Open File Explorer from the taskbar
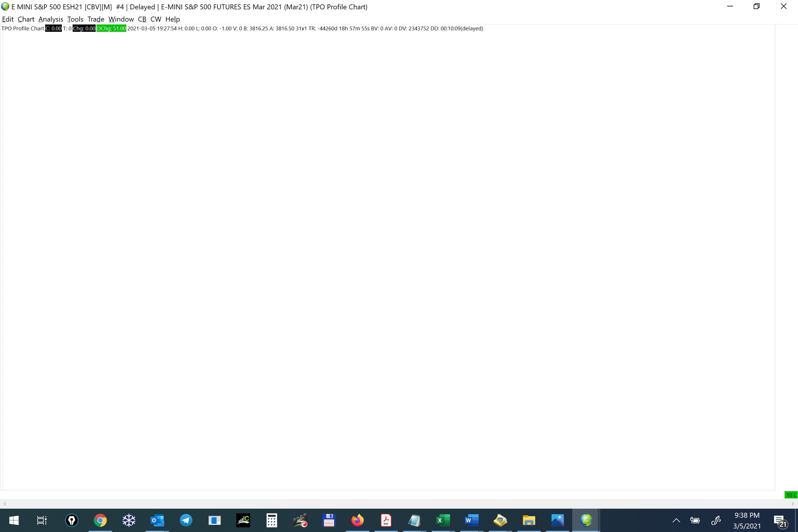 tap(528, 520)
